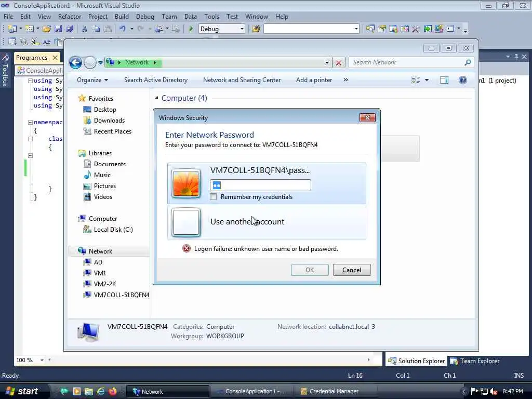This screenshot has height=399, width=532.
Task: Open the Debug configuration dropdown
Action: pos(242,29)
